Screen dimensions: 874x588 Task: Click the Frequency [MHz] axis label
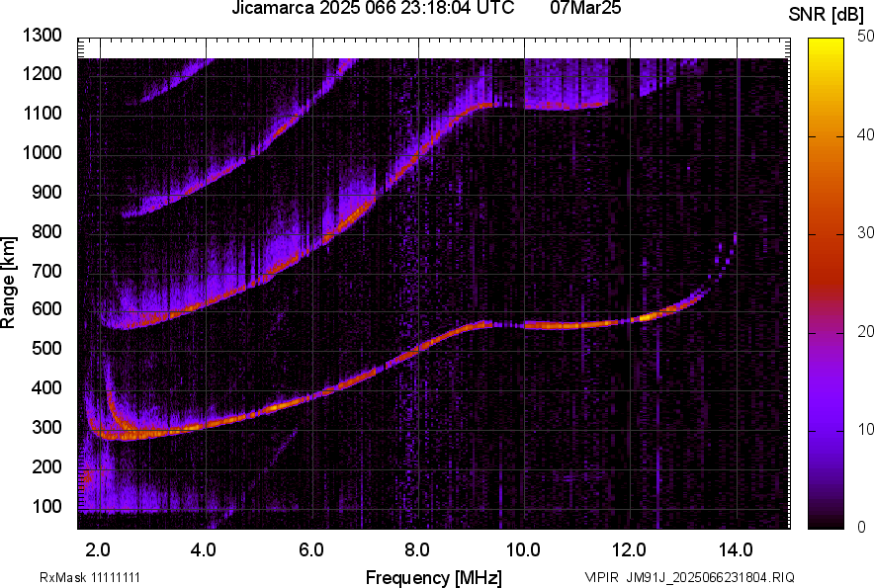[x=434, y=577]
